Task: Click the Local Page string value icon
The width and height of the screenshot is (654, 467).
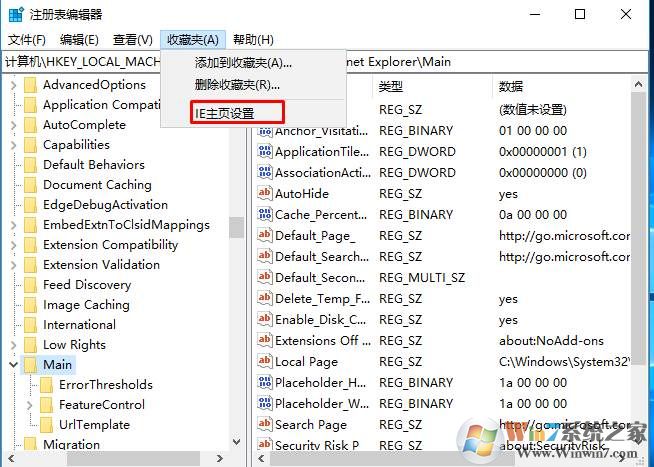Action: [265, 361]
